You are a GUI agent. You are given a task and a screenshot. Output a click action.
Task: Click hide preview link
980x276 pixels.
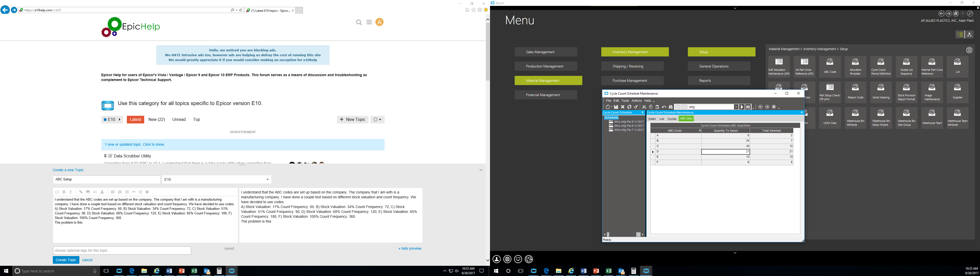point(410,249)
